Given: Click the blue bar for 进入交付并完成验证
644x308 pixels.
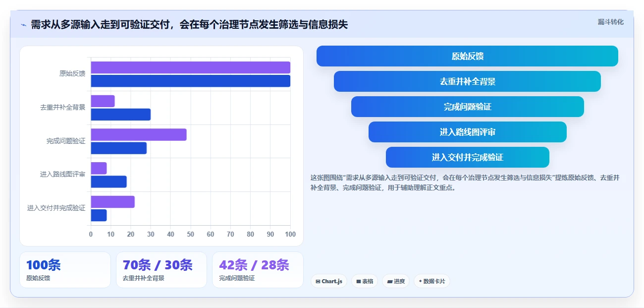Looking at the screenshot, I should [99, 215].
